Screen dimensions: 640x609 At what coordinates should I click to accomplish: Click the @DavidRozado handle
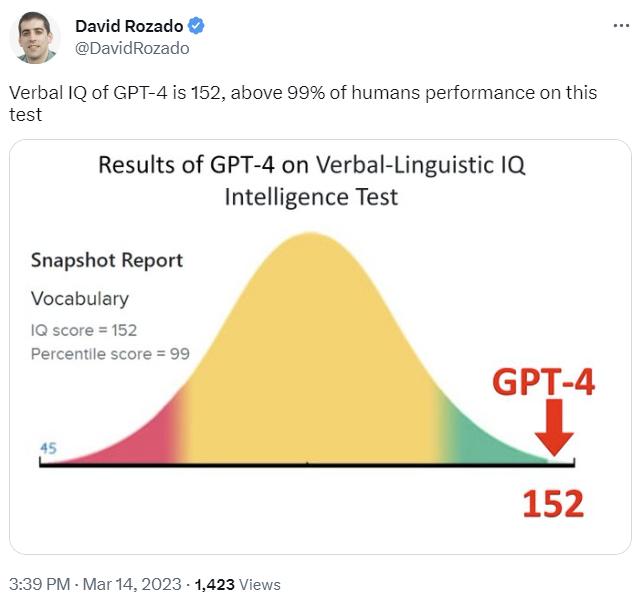pyautogui.click(x=131, y=47)
